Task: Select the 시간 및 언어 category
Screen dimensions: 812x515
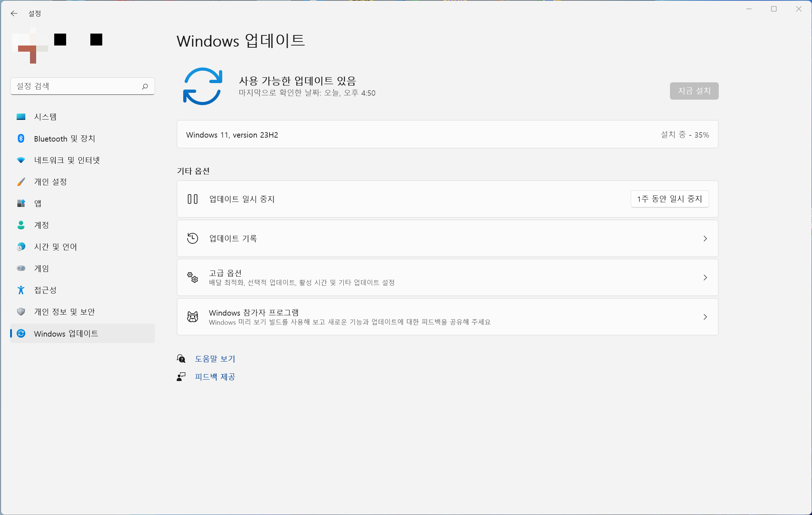Action: (x=55, y=247)
